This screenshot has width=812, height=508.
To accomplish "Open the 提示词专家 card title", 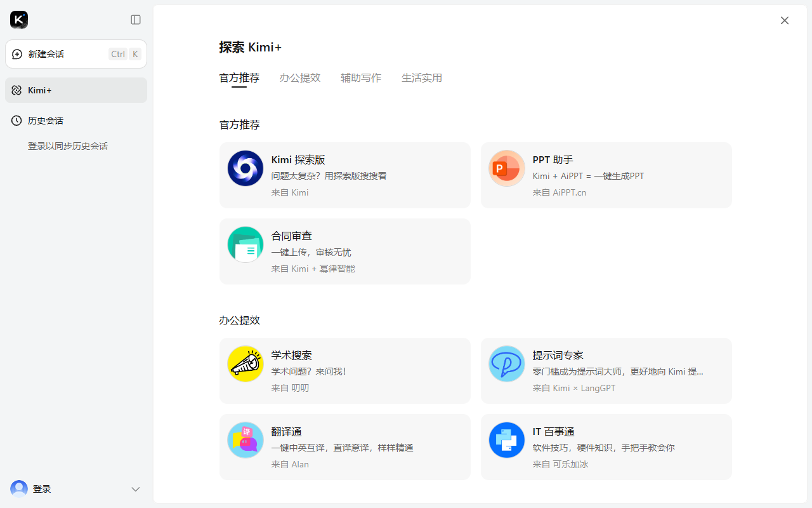I will 558,356.
